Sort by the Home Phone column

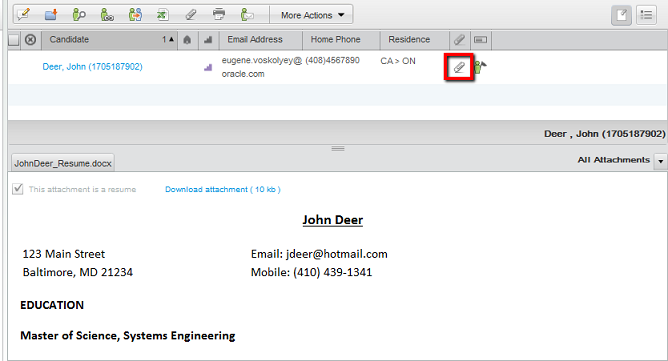341,40
